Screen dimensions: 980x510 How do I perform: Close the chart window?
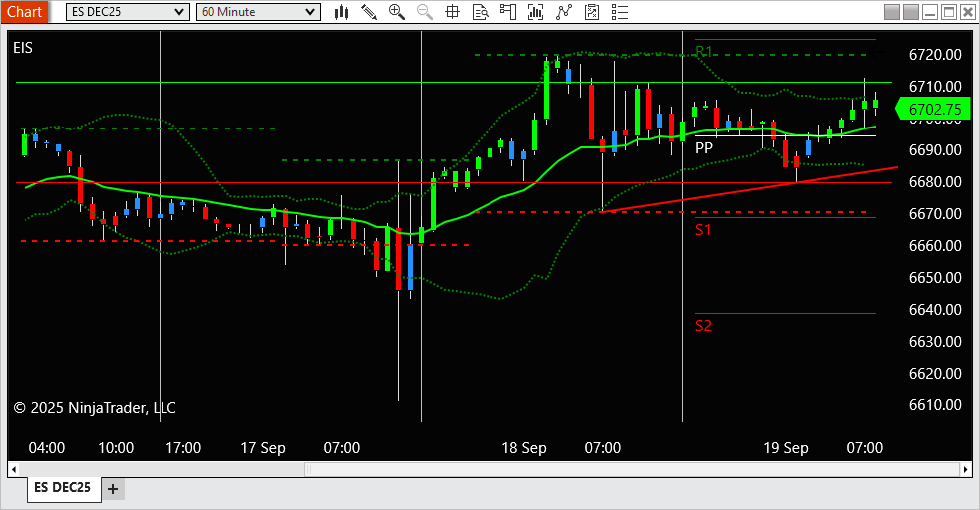[968, 12]
